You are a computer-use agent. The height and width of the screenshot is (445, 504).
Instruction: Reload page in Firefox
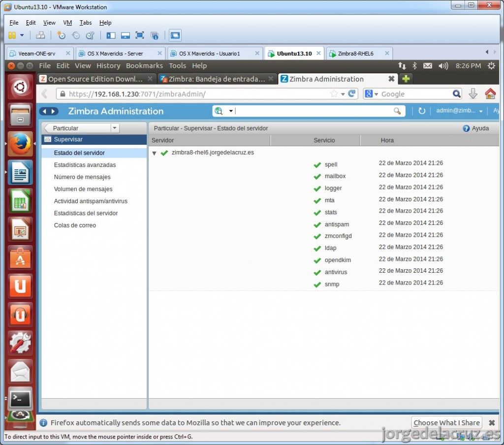point(351,94)
